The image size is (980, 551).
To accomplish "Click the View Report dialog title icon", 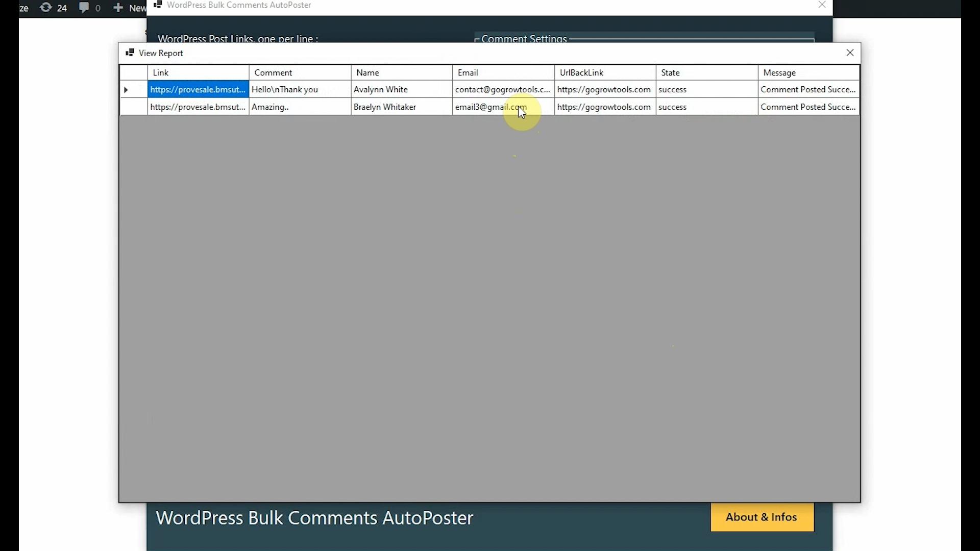I will [x=131, y=53].
